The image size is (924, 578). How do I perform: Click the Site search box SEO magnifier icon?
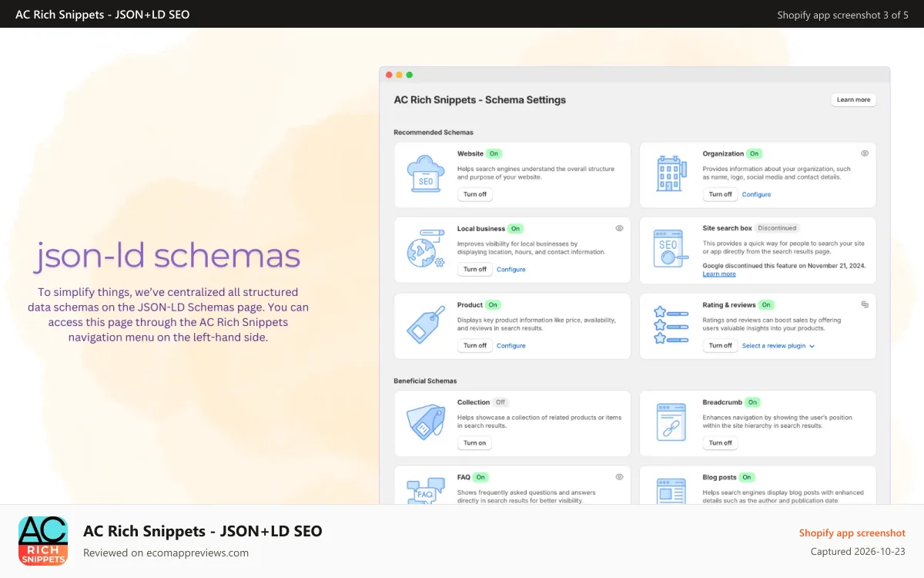click(671, 249)
